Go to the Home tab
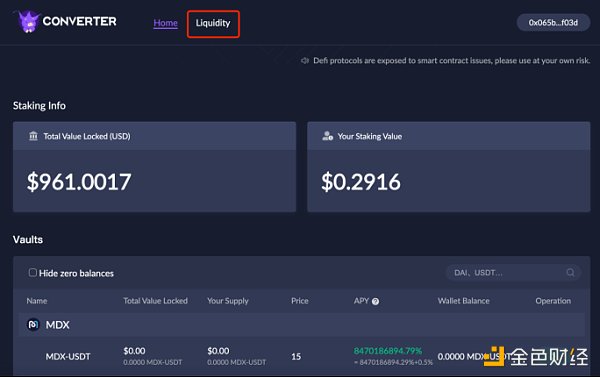 click(165, 23)
